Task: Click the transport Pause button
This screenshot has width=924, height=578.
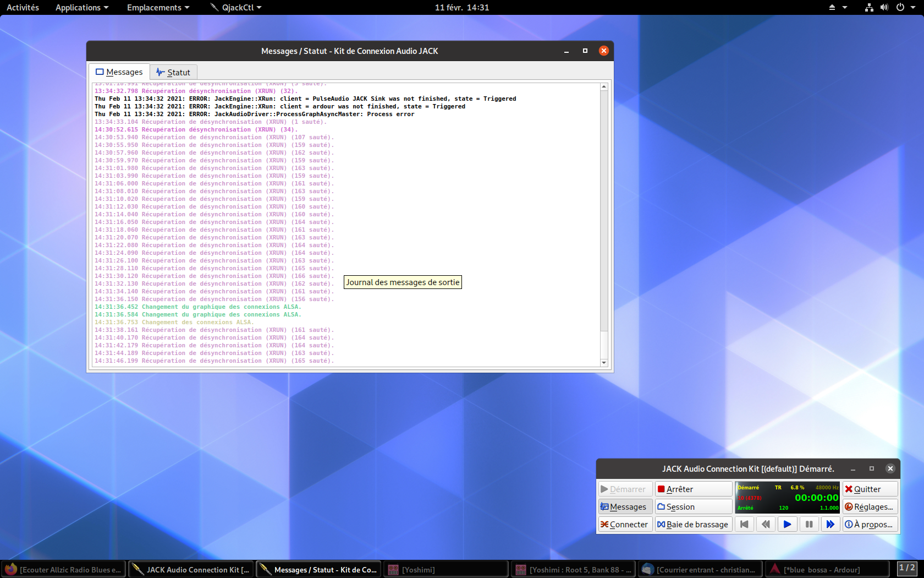Action: pos(809,525)
